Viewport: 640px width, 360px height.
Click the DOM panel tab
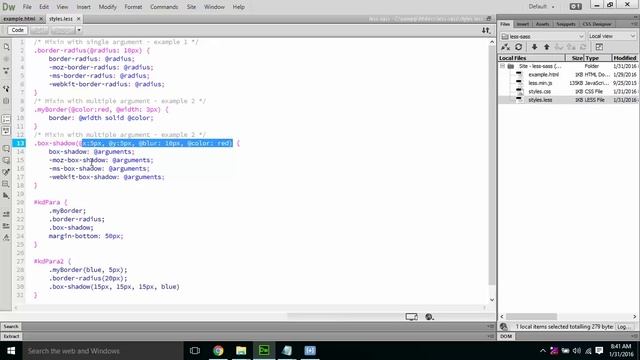coord(506,336)
